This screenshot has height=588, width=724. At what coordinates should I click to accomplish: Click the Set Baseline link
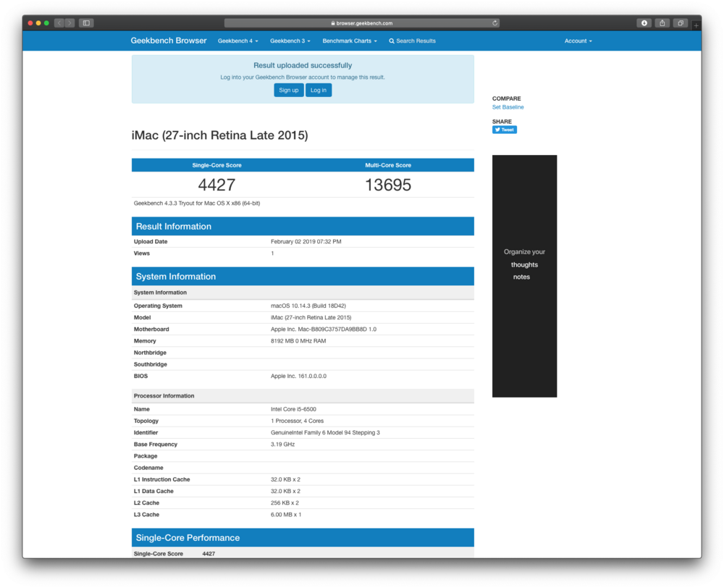tap(508, 107)
